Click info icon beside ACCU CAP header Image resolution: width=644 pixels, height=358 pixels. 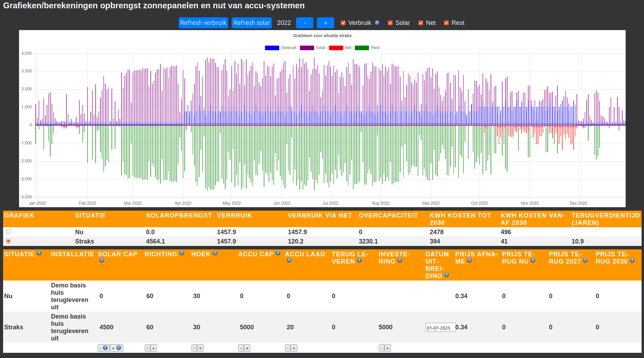278,253
